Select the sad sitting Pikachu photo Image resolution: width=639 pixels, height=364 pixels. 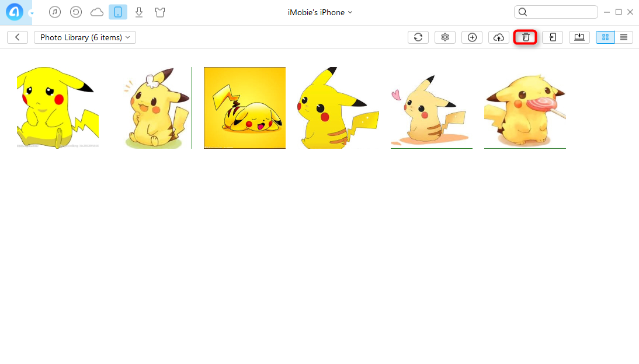[x=58, y=108]
